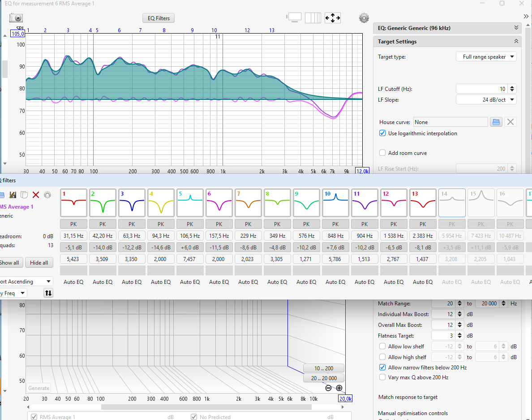Open the Target type dropdown
Image resolution: width=532 pixels, height=420 pixels.
pyautogui.click(x=486, y=57)
